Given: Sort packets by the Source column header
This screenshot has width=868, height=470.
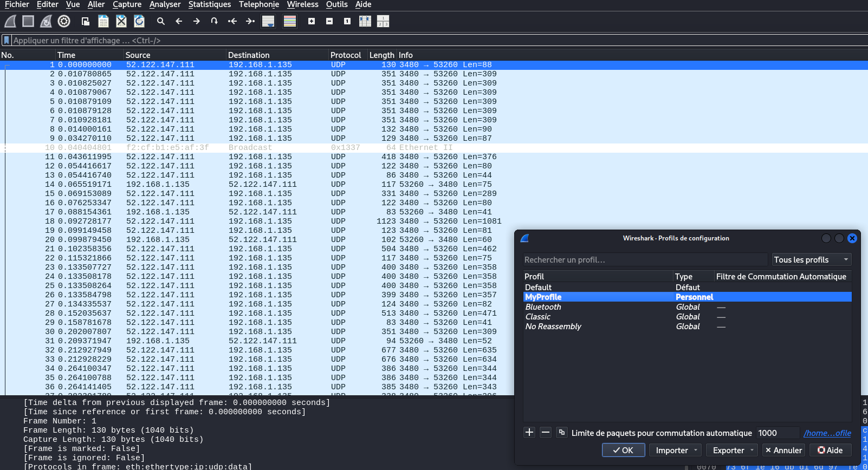Looking at the screenshot, I should [x=174, y=55].
